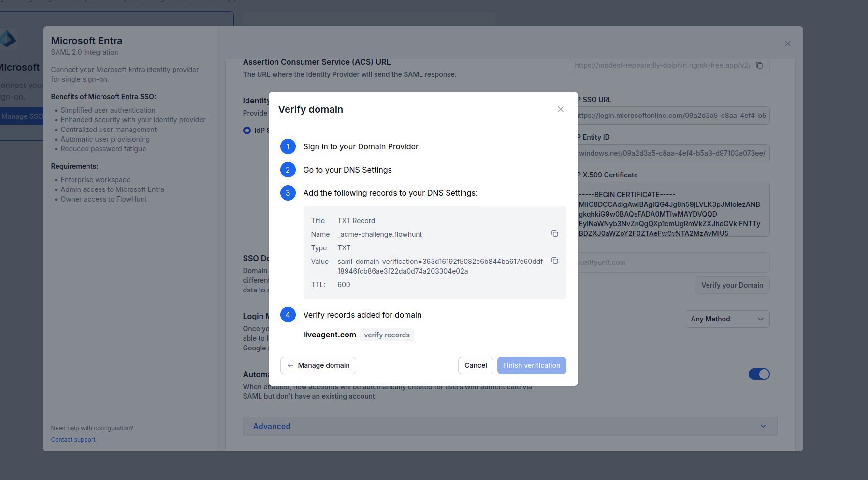Select the IdP radio button
Screen dimensions: 868x480
tap(246, 130)
